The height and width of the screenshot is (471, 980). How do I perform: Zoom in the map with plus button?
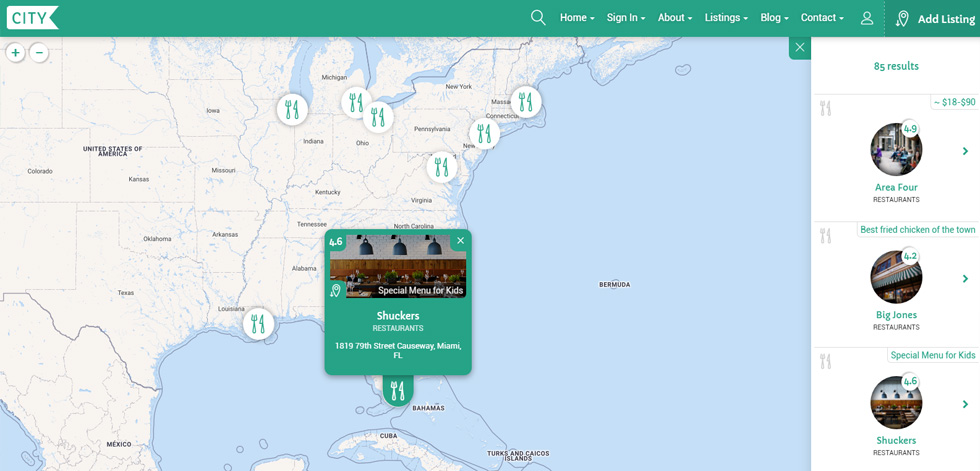coord(16,53)
